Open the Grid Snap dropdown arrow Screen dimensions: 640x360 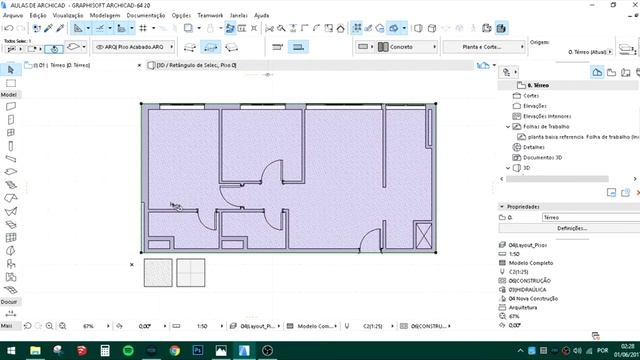pyautogui.click(x=153, y=28)
